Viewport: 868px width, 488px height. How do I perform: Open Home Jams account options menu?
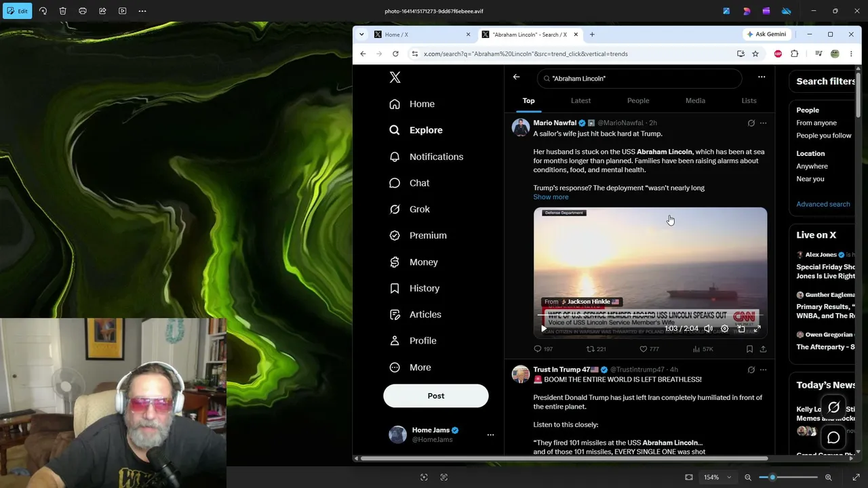(490, 434)
